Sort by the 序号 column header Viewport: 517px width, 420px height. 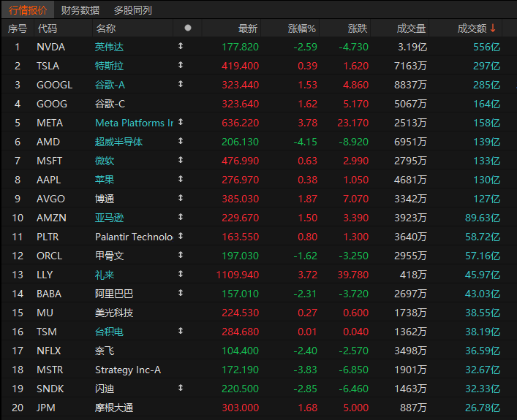tap(18, 28)
